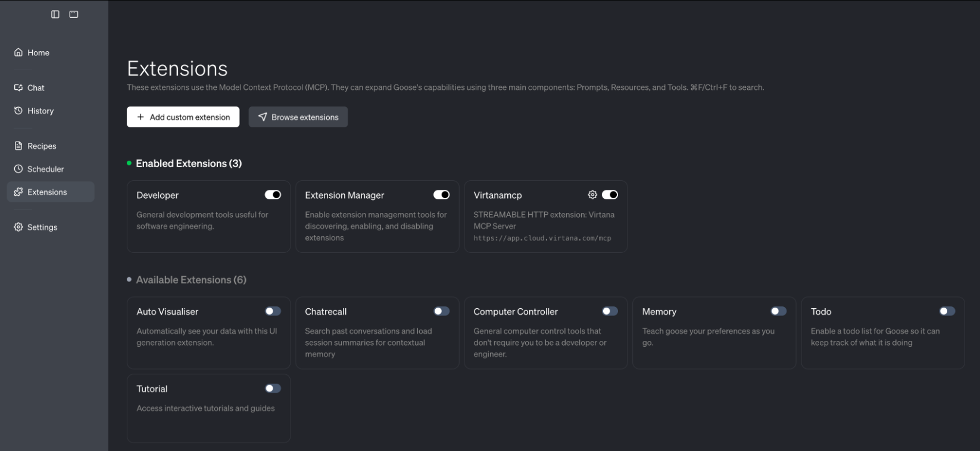Image resolution: width=980 pixels, height=451 pixels.
Task: Toggle the sidebar panel icon
Action: point(55,14)
